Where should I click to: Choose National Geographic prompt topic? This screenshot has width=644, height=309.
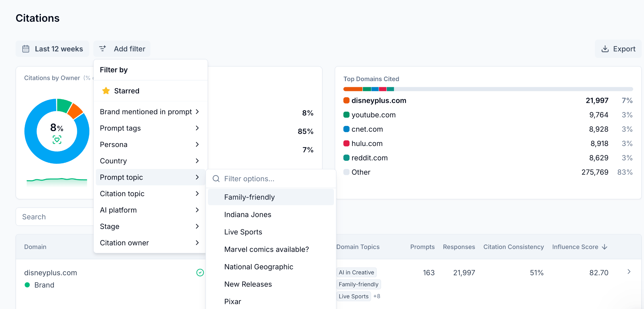click(x=271, y=267)
